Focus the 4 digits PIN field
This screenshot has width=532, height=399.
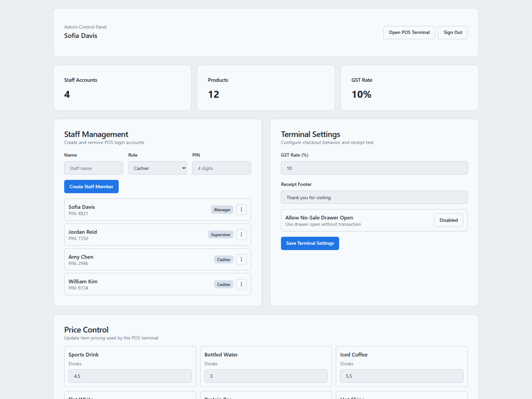coord(221,168)
